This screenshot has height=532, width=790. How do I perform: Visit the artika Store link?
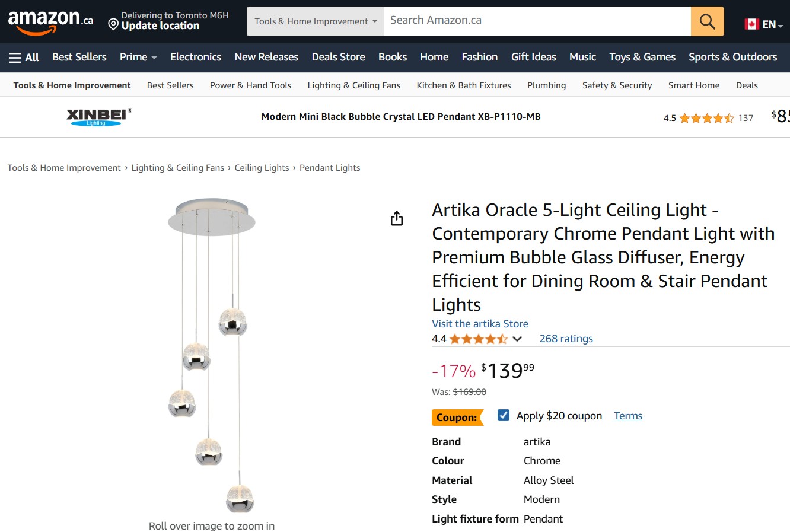click(x=480, y=324)
